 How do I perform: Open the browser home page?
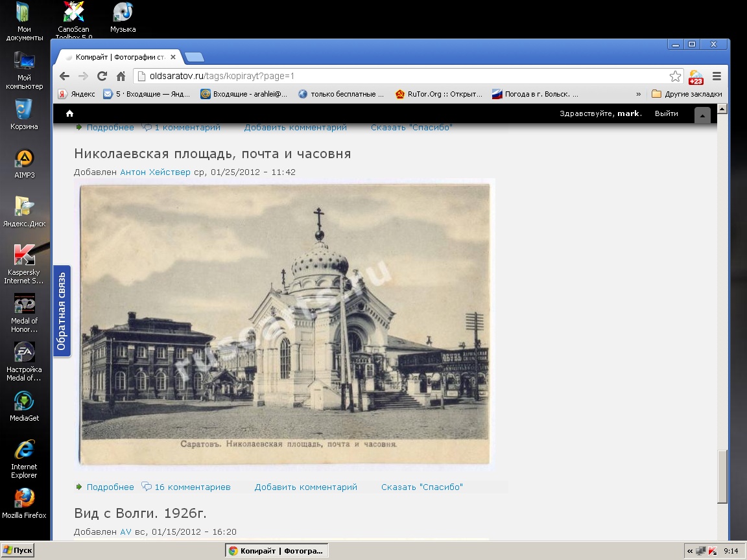121,76
